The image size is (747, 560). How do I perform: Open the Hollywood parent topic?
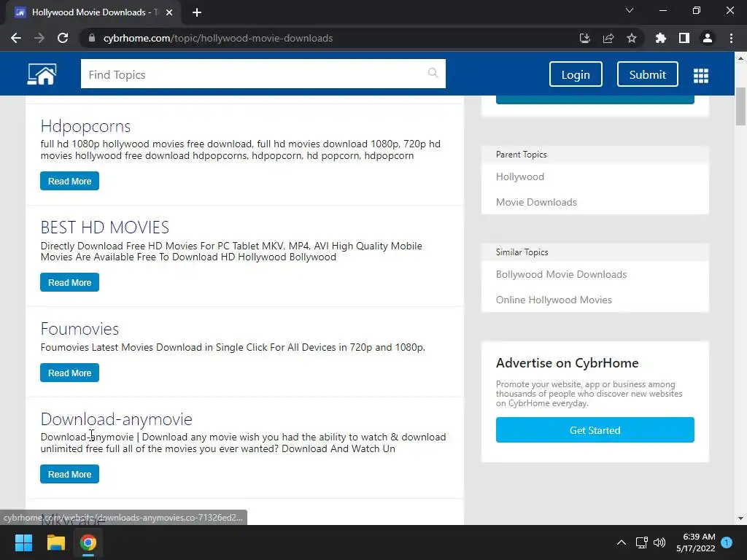point(519,176)
